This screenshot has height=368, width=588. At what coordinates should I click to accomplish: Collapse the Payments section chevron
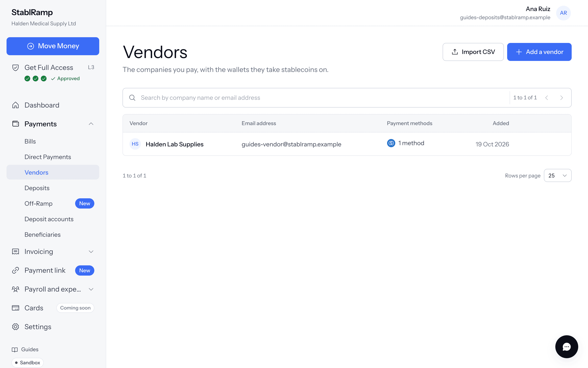(x=91, y=124)
